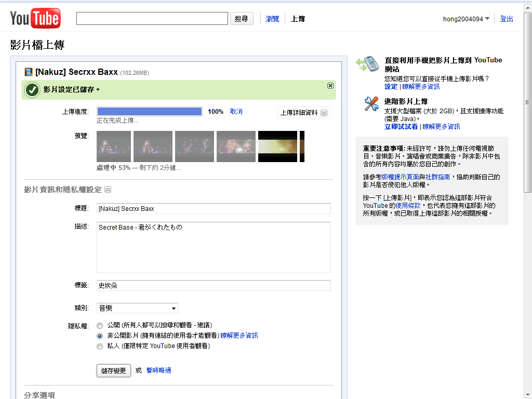Image resolution: width=532 pixels, height=399 pixels.
Task: Collapse 影片資訊和隱私權設定 section arrow
Action: point(108,190)
